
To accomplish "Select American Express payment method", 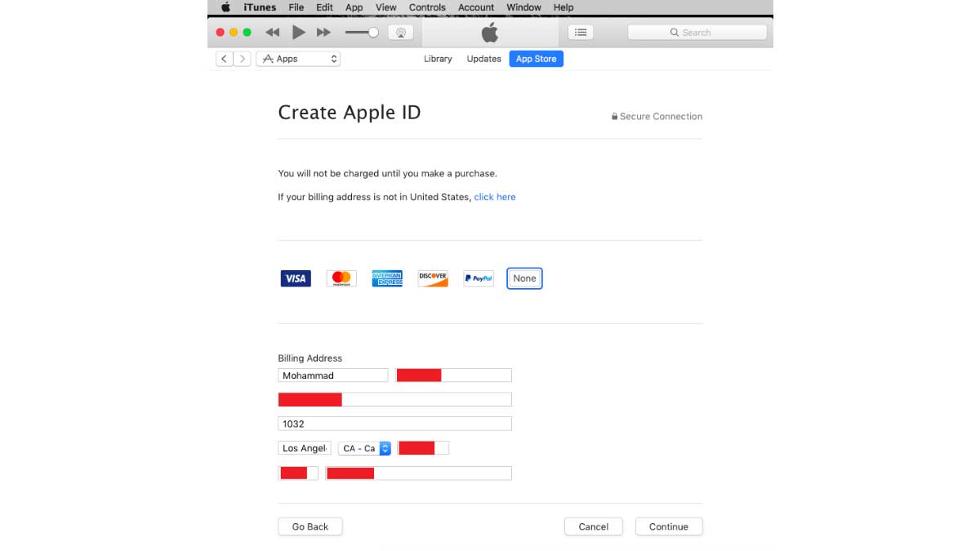I will point(387,278).
